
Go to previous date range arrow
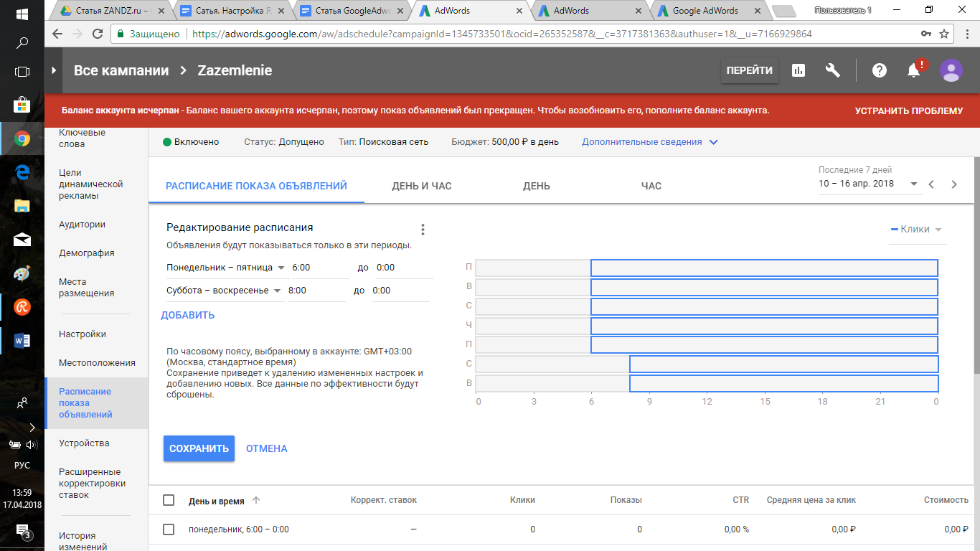click(x=931, y=184)
